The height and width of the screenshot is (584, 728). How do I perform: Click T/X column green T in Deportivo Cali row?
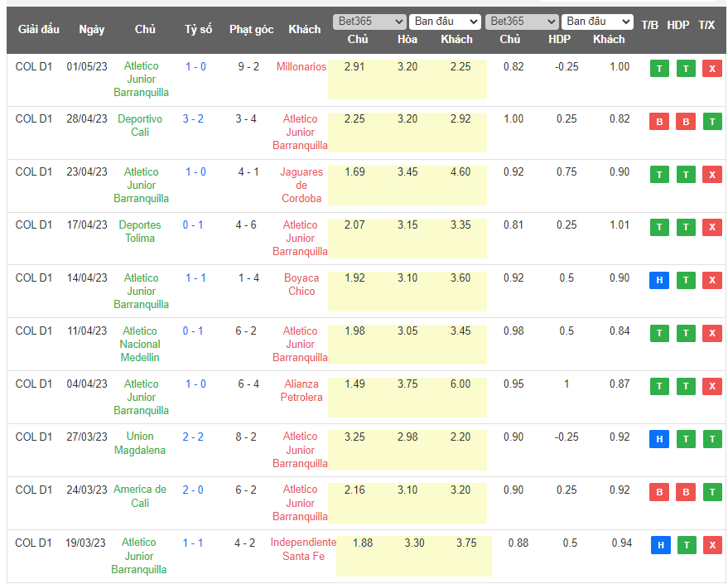711,122
